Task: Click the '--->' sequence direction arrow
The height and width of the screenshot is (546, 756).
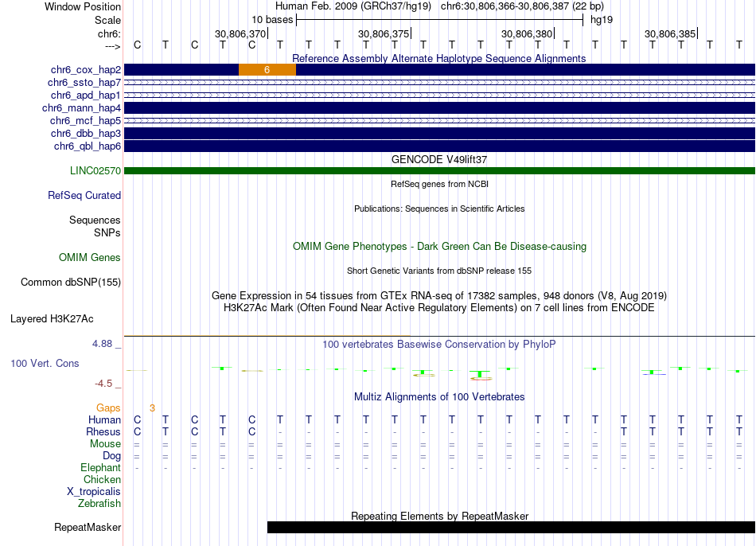Action: [x=112, y=46]
